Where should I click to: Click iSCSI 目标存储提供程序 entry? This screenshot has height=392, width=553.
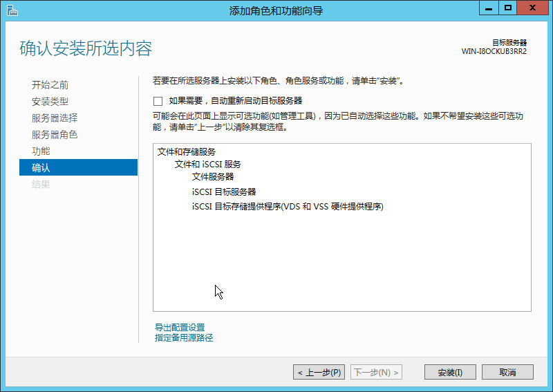click(288, 207)
